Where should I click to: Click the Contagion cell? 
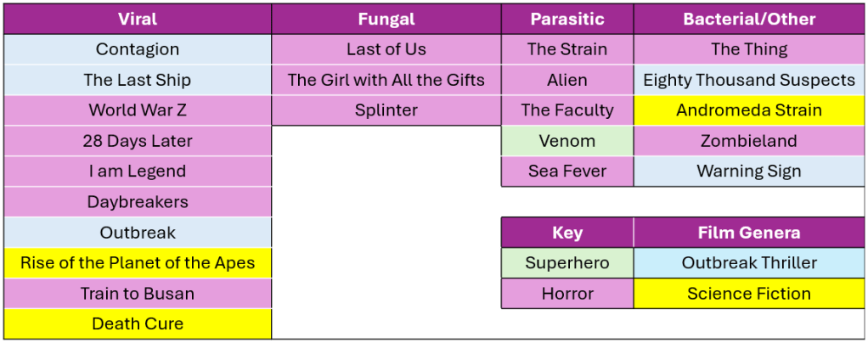(138, 49)
